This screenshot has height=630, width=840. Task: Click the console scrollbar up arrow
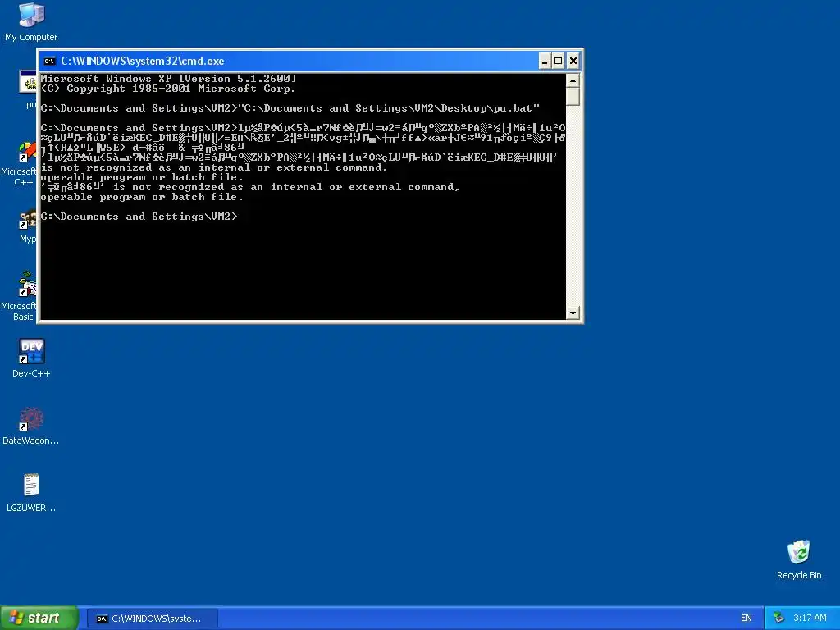[573, 80]
